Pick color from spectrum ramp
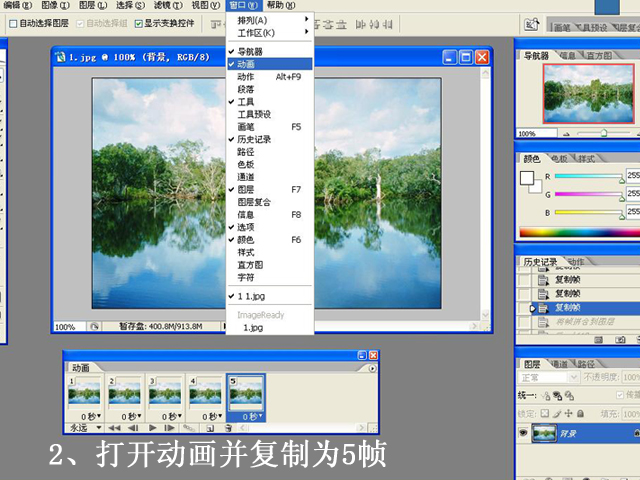Viewport: 640px width, 480px height. (x=580, y=232)
